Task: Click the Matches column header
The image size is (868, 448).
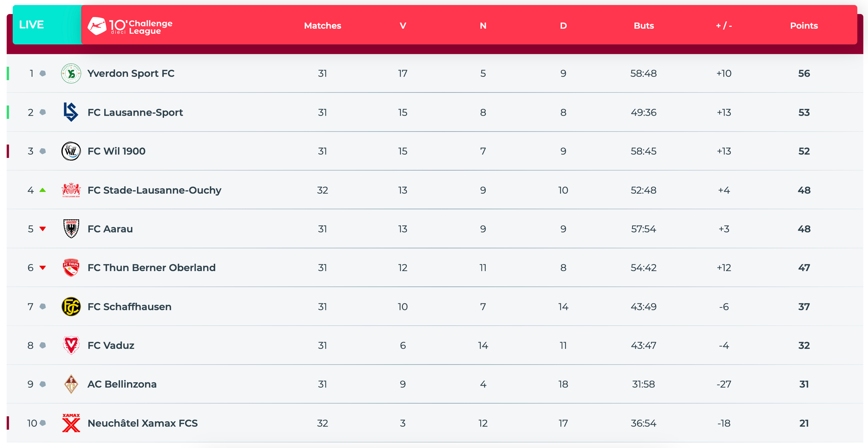Action: pyautogui.click(x=323, y=25)
